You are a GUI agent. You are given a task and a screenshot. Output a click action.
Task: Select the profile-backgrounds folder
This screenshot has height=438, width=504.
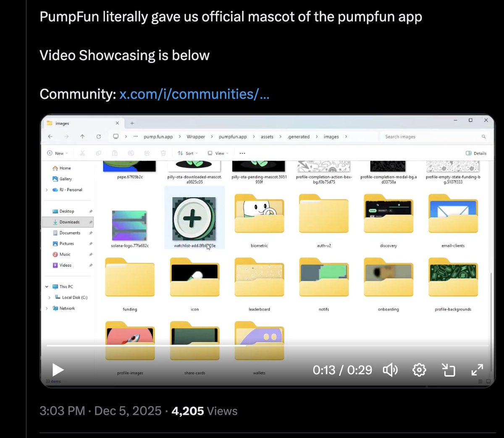click(x=453, y=283)
